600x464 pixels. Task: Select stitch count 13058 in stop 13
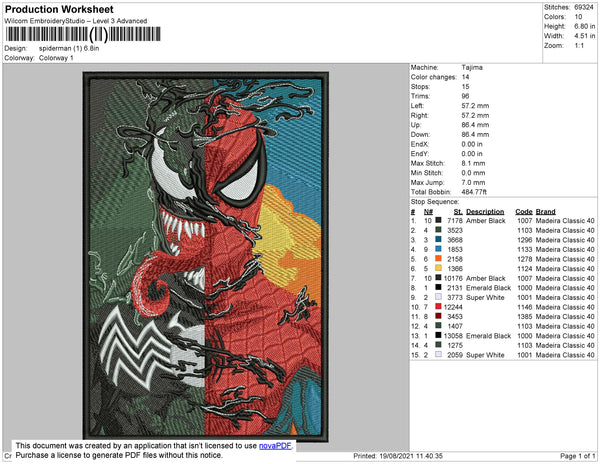pyautogui.click(x=453, y=335)
